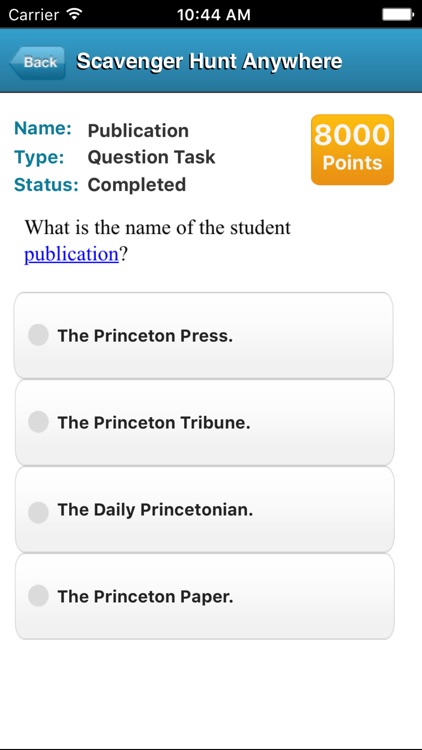Click the Scavenger Hunt Anywhere title
Viewport: 422px width, 750px height.
(209, 61)
